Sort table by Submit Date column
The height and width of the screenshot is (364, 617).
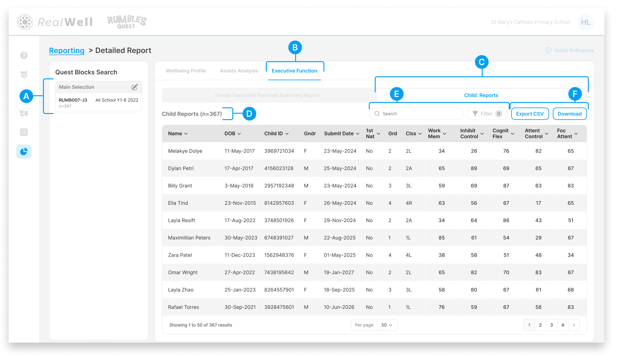coord(342,134)
